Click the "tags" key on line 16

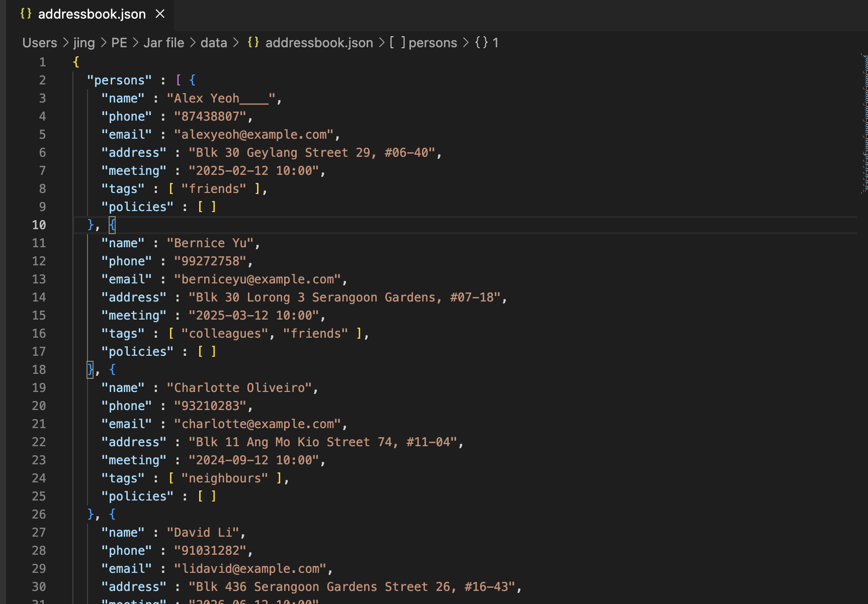coord(123,334)
